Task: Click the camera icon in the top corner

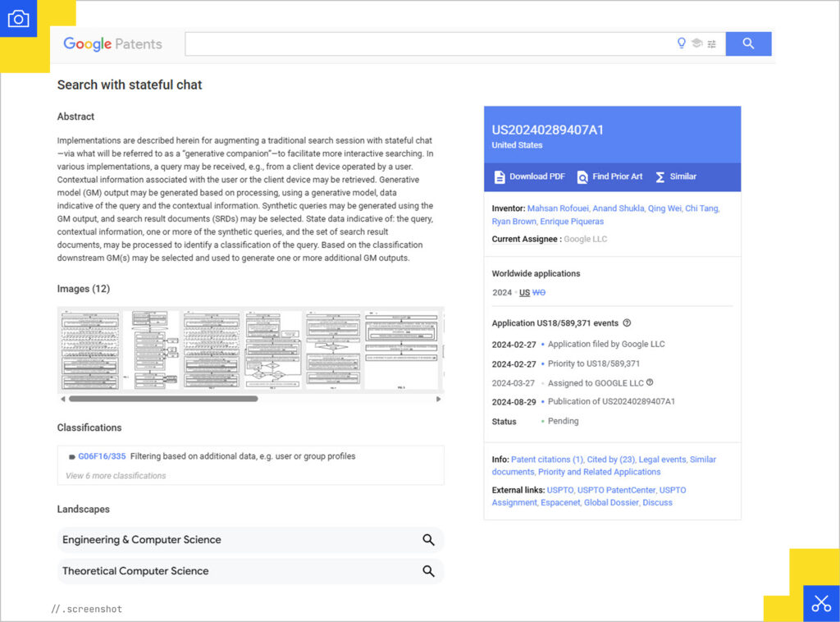Action: click(x=18, y=18)
